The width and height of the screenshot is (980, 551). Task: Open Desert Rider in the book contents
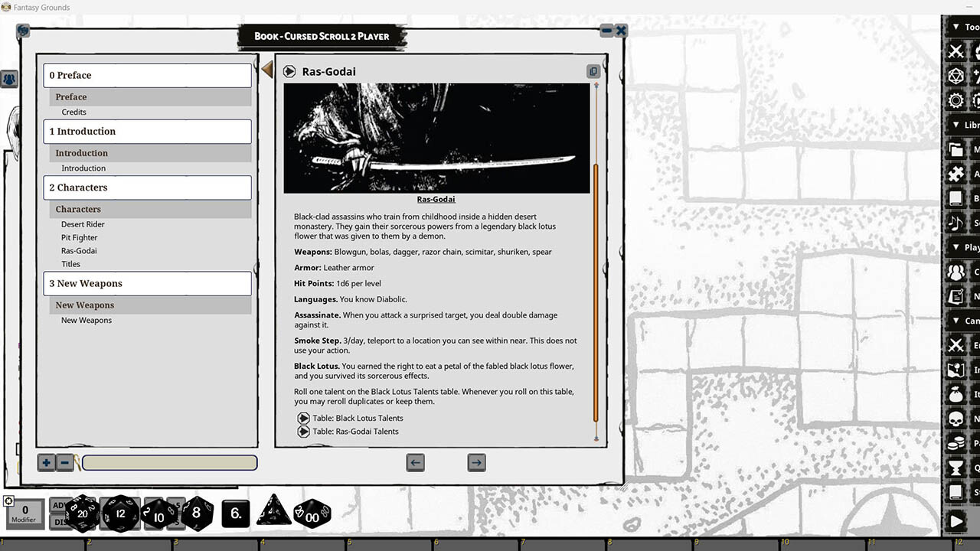[82, 223]
